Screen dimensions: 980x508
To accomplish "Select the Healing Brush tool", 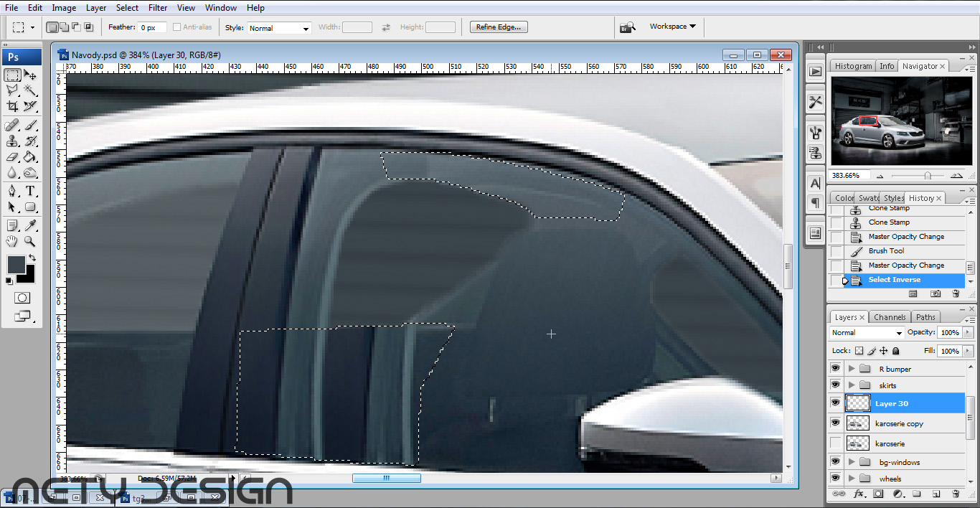I will [12, 126].
